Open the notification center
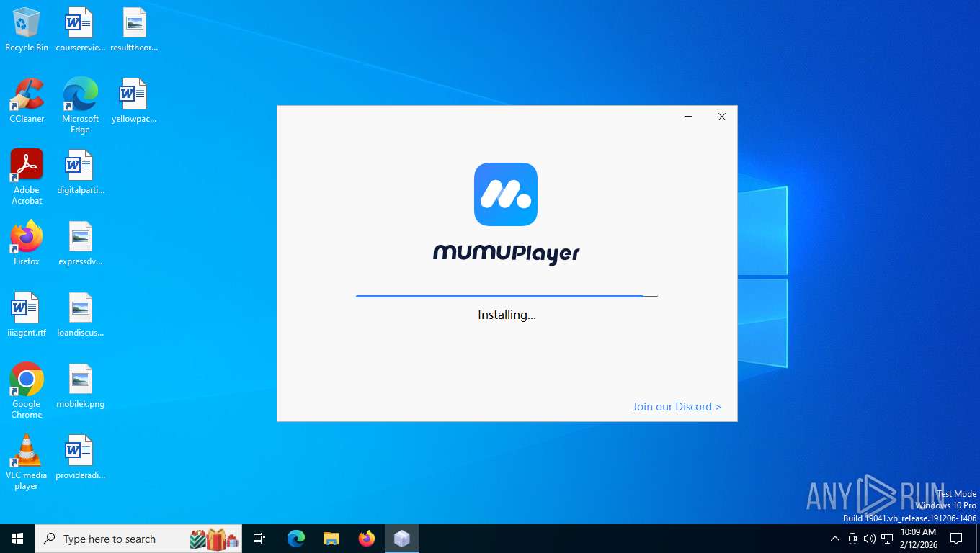 pos(956,539)
